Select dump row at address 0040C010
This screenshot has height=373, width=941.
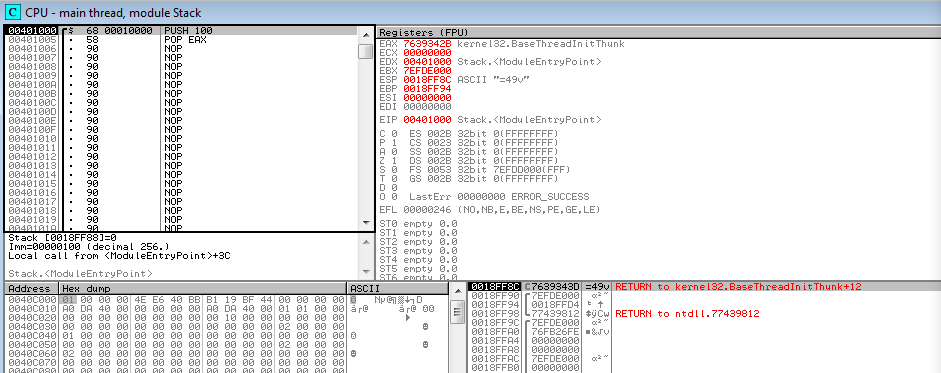coord(226,308)
